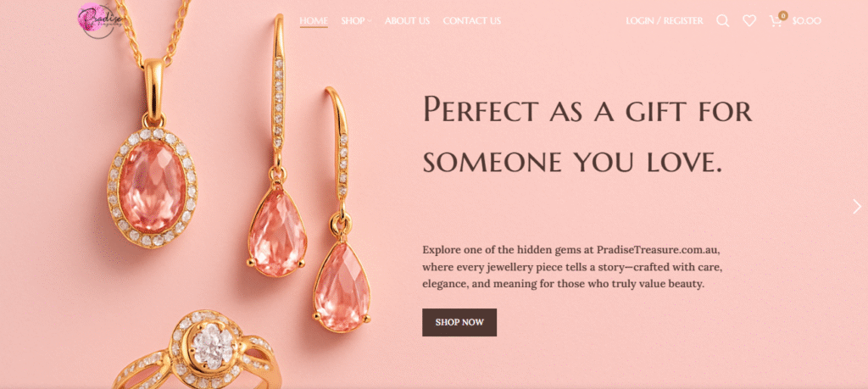Expand the SHOP menu chevron
Viewport: 868px width, 389px height.
point(370,21)
